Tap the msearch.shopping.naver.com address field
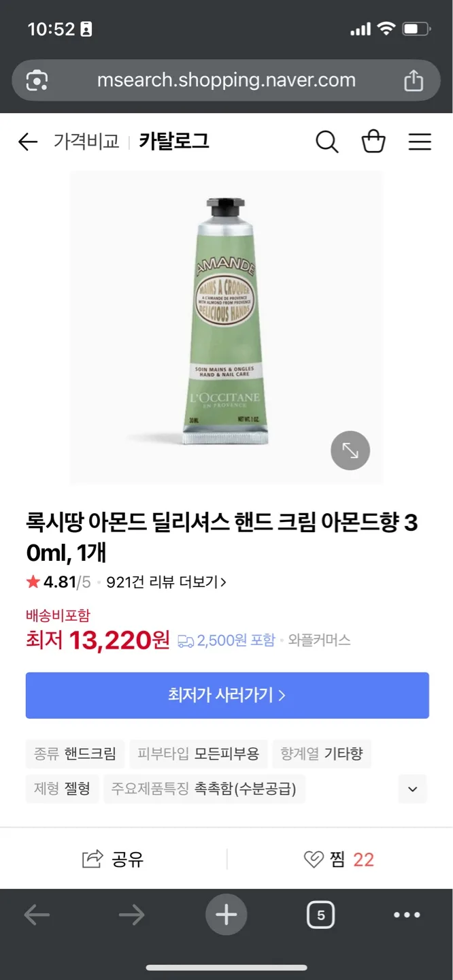The width and height of the screenshot is (453, 980). (226, 80)
